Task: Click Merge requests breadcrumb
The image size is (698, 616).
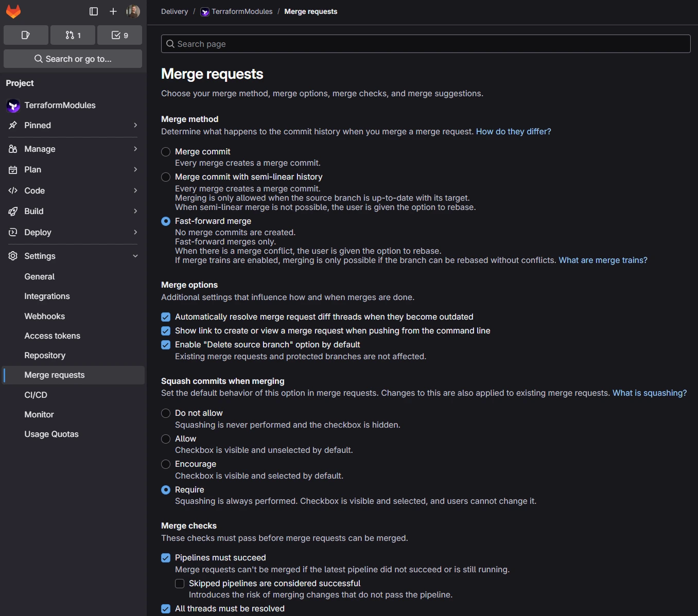Action: [311, 11]
